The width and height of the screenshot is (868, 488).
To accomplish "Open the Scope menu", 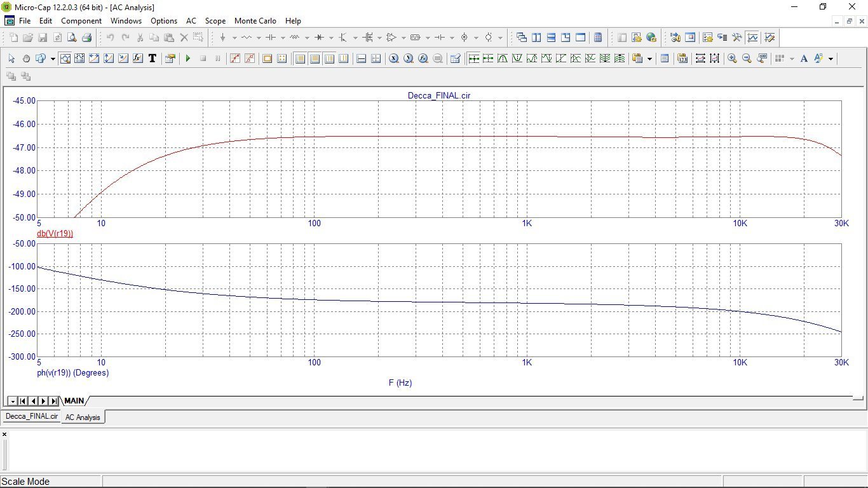I will 215,21.
